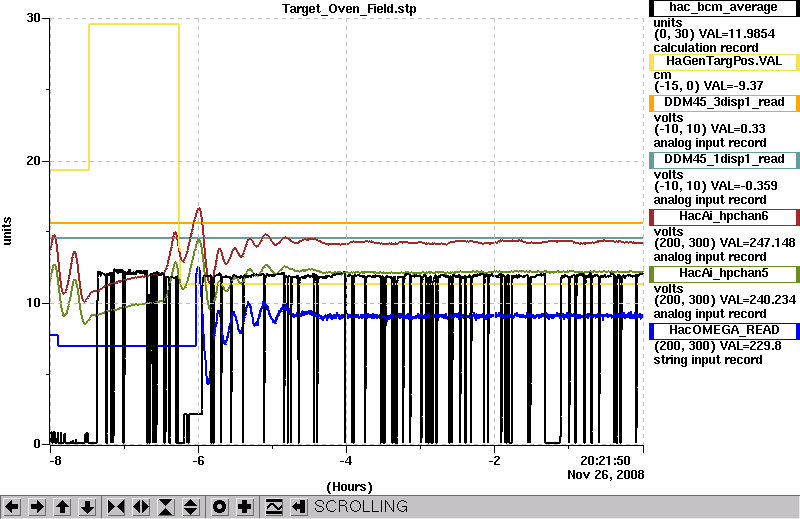800x519 pixels.
Task: Click the 'units' y-axis label
Action: coord(7,231)
